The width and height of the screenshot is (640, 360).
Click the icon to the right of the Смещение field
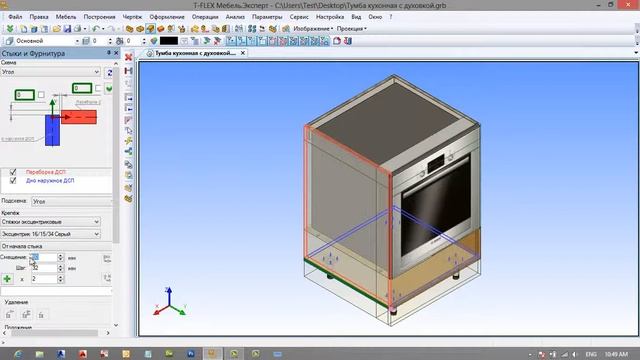tap(107, 258)
